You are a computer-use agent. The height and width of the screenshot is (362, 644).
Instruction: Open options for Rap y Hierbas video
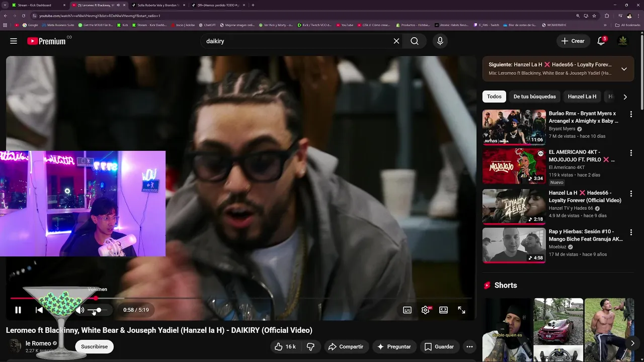click(631, 232)
